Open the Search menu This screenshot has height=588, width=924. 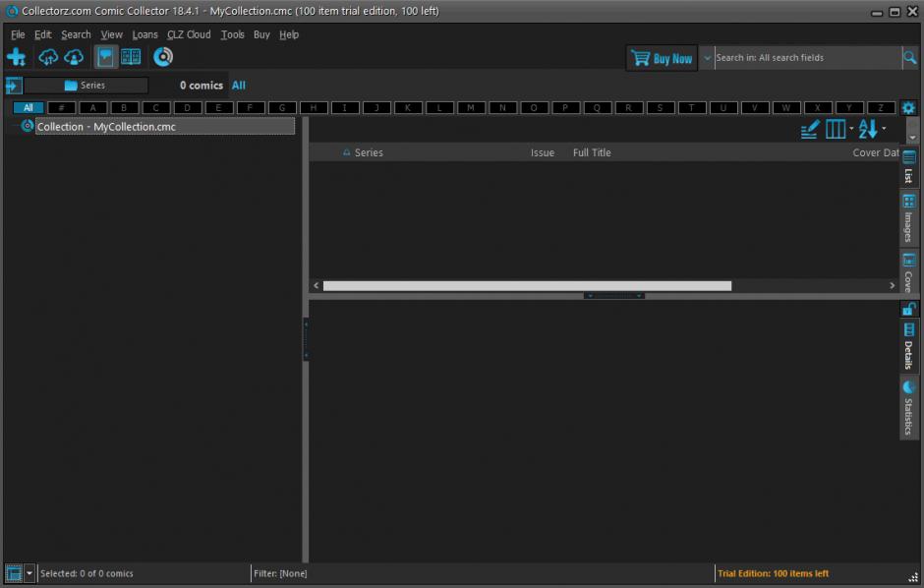pos(76,34)
